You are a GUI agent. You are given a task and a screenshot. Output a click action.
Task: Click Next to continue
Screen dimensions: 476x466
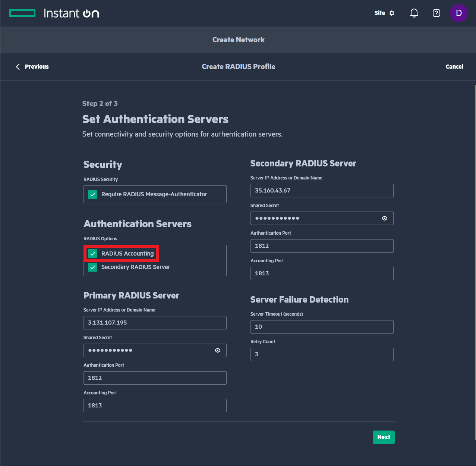click(384, 437)
